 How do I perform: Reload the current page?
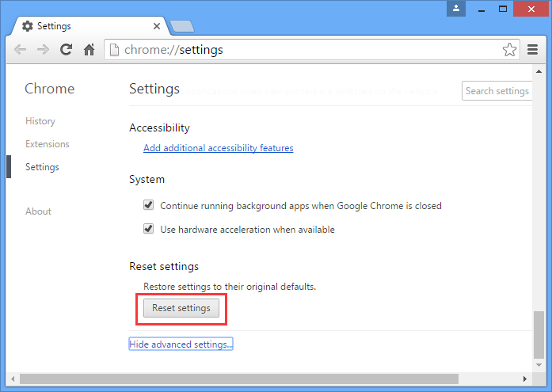click(x=67, y=50)
